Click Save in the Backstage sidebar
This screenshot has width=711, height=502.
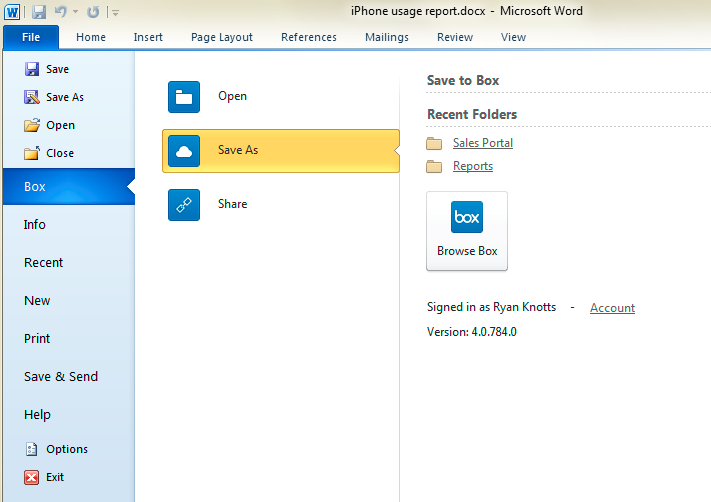click(57, 69)
